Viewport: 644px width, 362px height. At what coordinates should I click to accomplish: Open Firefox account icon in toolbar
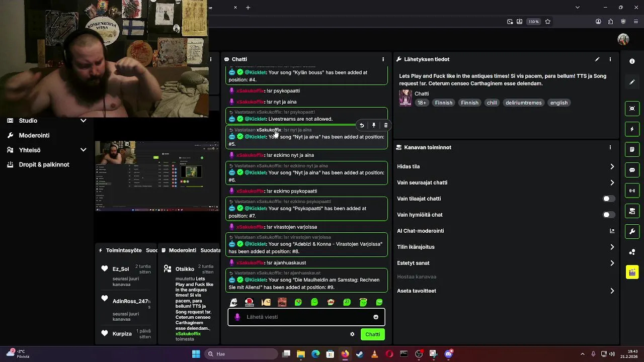598,22
